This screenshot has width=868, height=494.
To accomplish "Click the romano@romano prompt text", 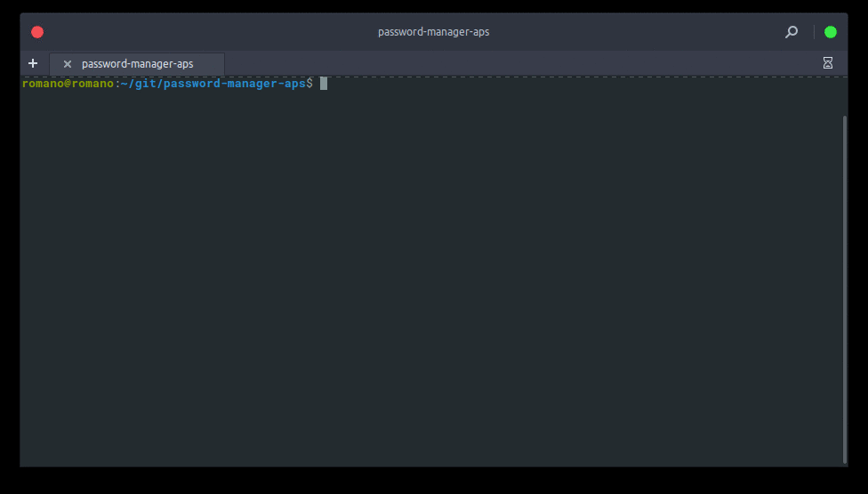I will [68, 84].
